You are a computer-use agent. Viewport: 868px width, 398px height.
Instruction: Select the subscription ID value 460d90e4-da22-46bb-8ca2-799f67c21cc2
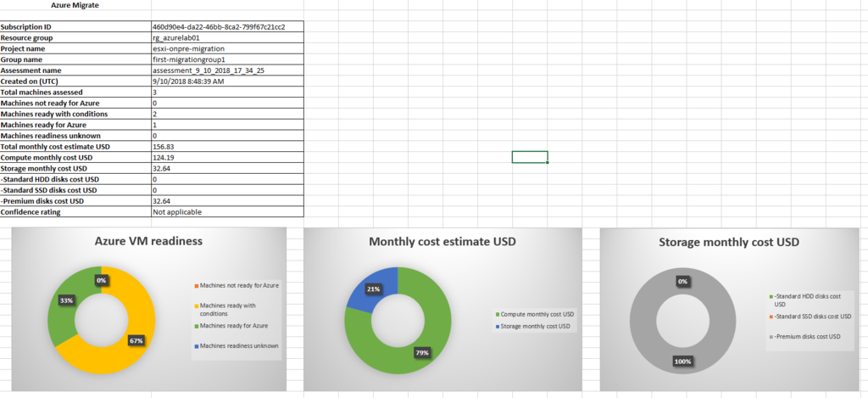[x=227, y=26]
